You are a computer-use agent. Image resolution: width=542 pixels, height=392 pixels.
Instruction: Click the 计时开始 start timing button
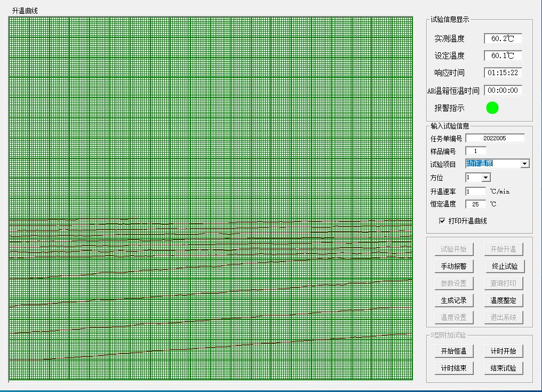click(x=503, y=351)
